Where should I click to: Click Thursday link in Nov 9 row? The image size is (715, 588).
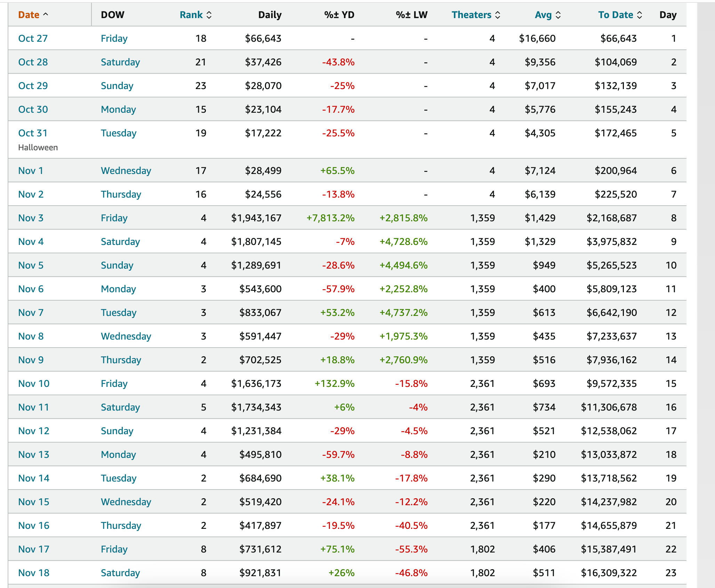[x=121, y=360]
